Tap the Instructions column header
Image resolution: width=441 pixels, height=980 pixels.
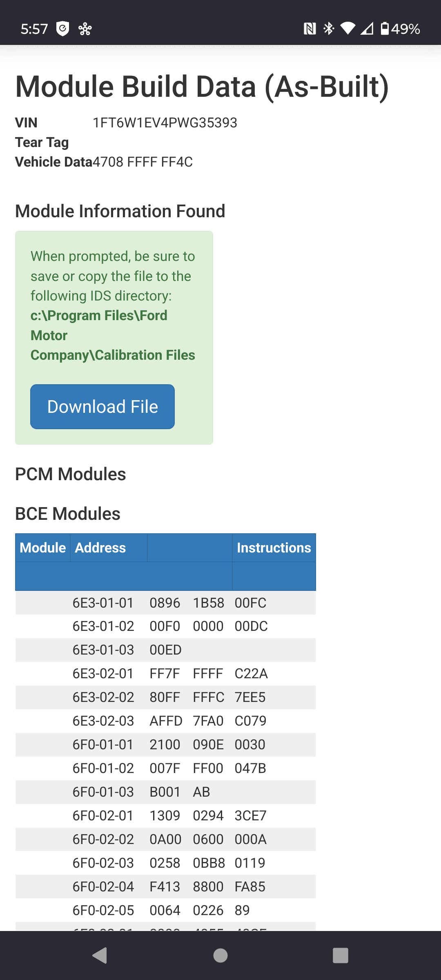point(274,548)
